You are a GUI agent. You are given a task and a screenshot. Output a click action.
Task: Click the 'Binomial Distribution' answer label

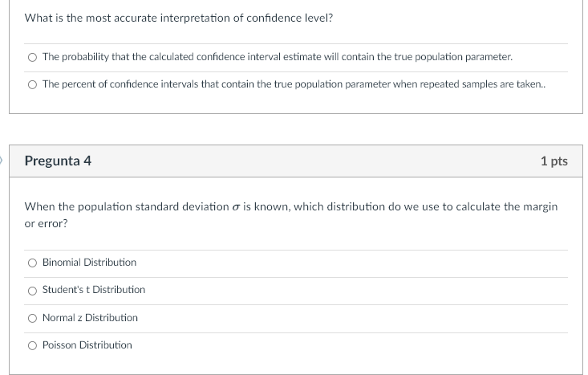click(89, 262)
